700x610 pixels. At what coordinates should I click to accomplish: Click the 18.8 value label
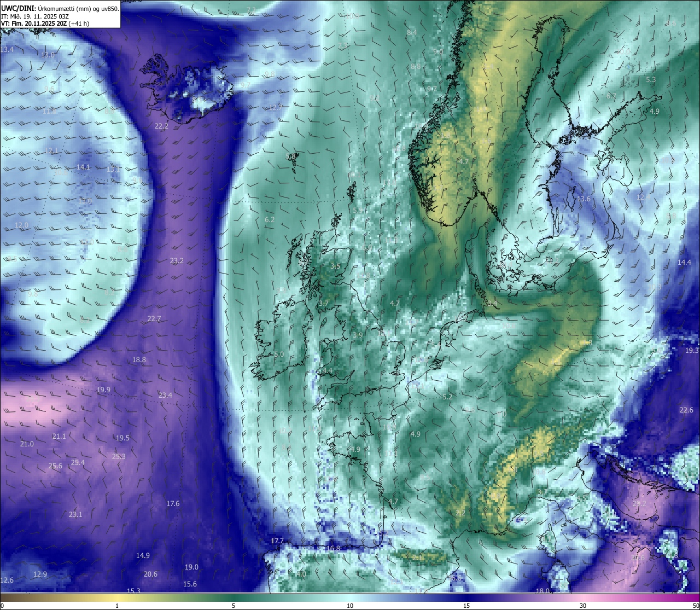point(139,360)
